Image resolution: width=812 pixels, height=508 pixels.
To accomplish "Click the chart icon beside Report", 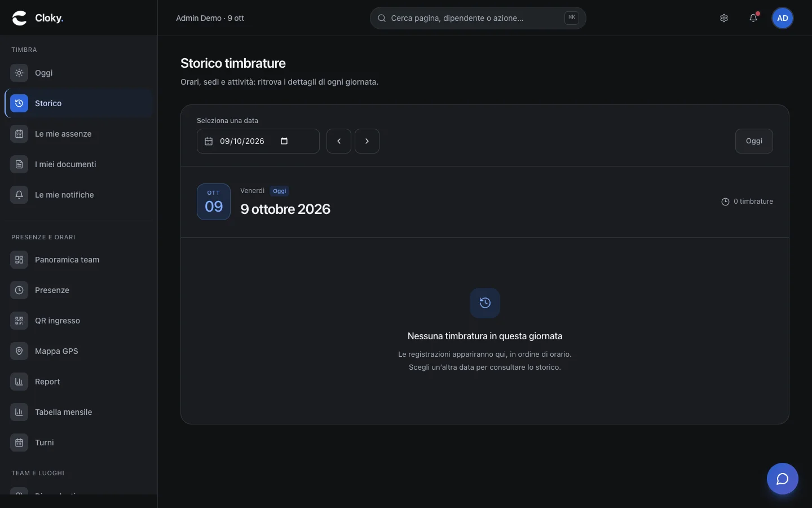I will 19,382.
